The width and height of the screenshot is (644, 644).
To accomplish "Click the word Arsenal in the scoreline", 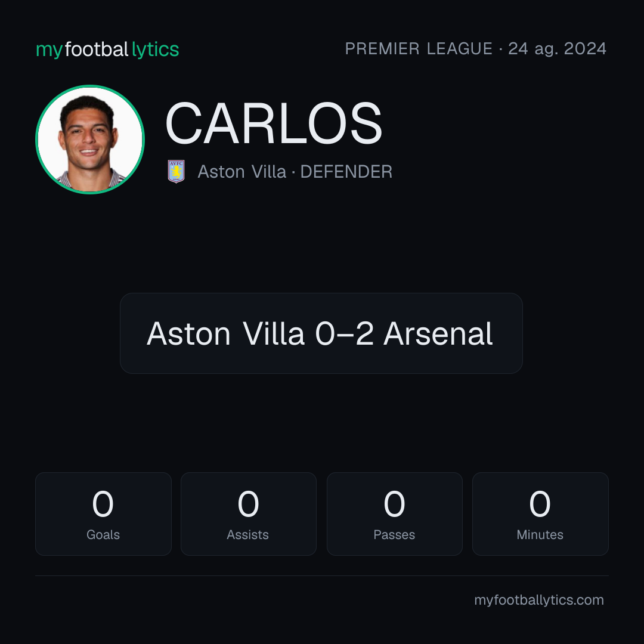I will [x=438, y=334].
